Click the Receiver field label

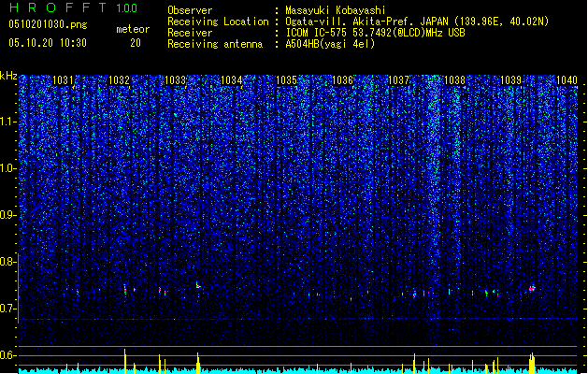(190, 33)
